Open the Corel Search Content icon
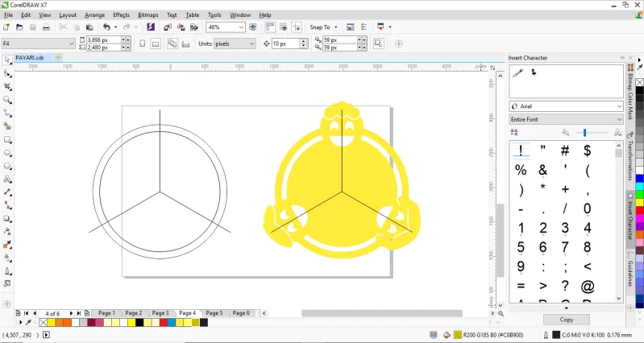The height and width of the screenshot is (343, 644). (151, 27)
